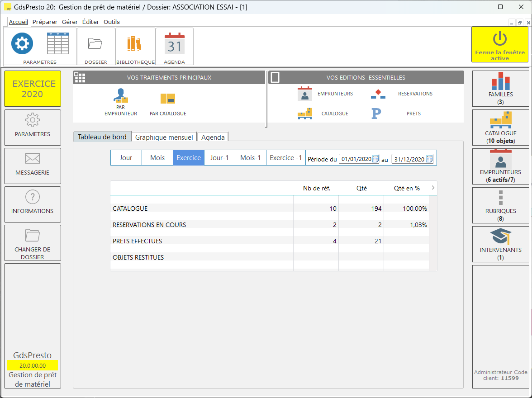
Task: Open the Informations question mark icon
Action: (33, 197)
